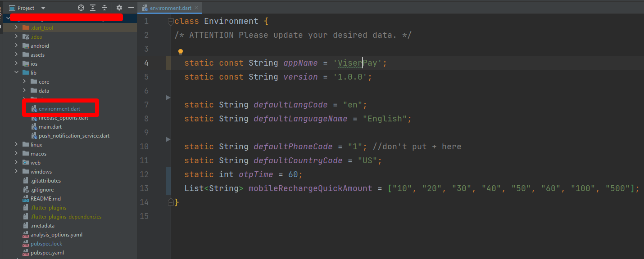Open main.dart in the project tree
Screen dimensions: 644x259
tap(50, 127)
